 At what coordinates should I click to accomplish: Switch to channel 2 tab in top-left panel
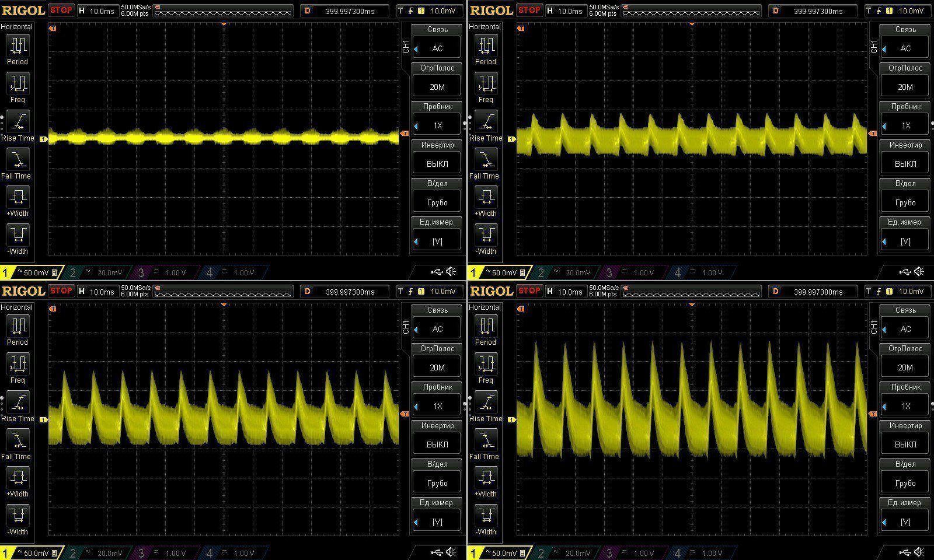96,272
